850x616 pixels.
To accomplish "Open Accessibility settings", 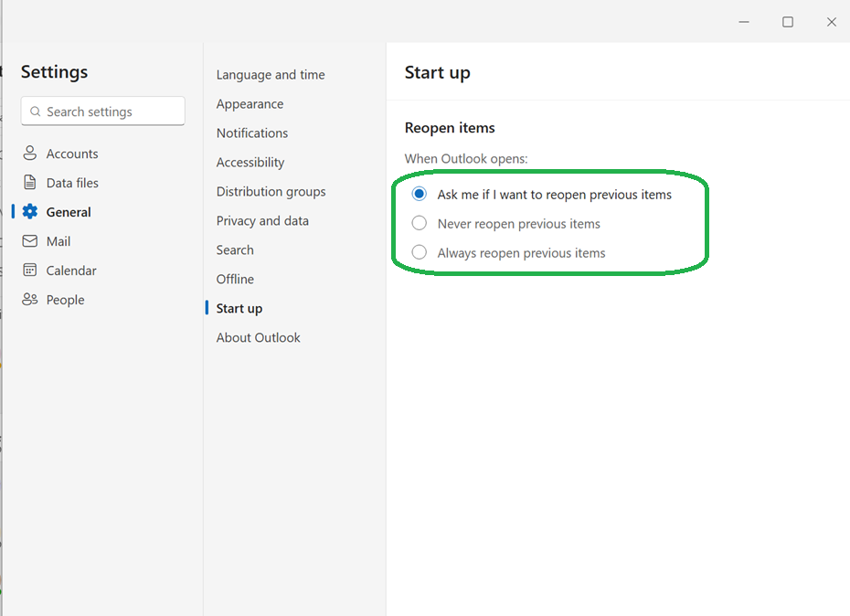I will point(250,163).
